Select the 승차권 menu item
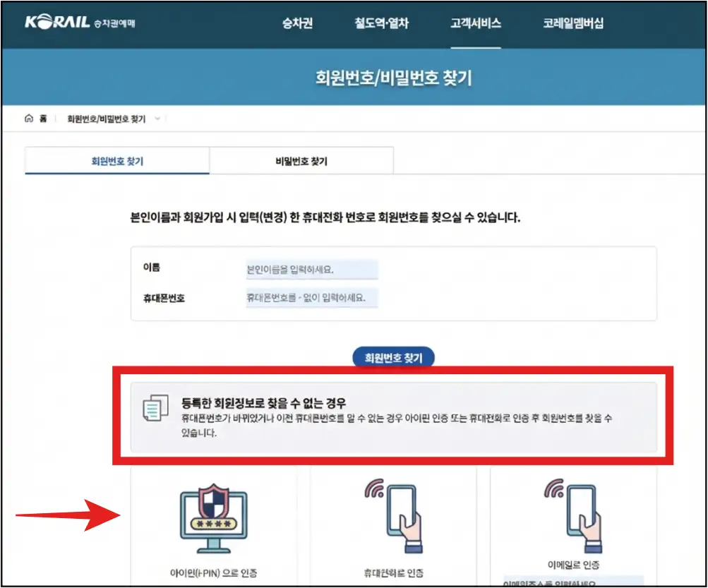Screen dimensions: 708x588 point(298,22)
